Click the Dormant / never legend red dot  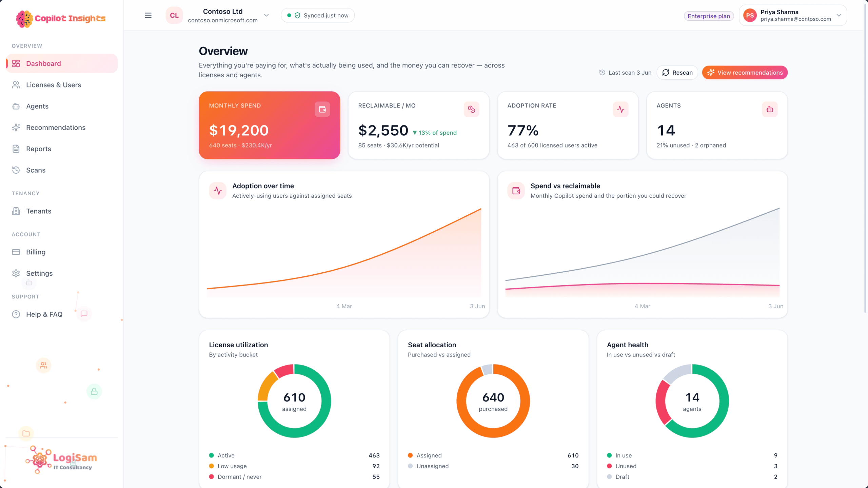click(x=212, y=476)
